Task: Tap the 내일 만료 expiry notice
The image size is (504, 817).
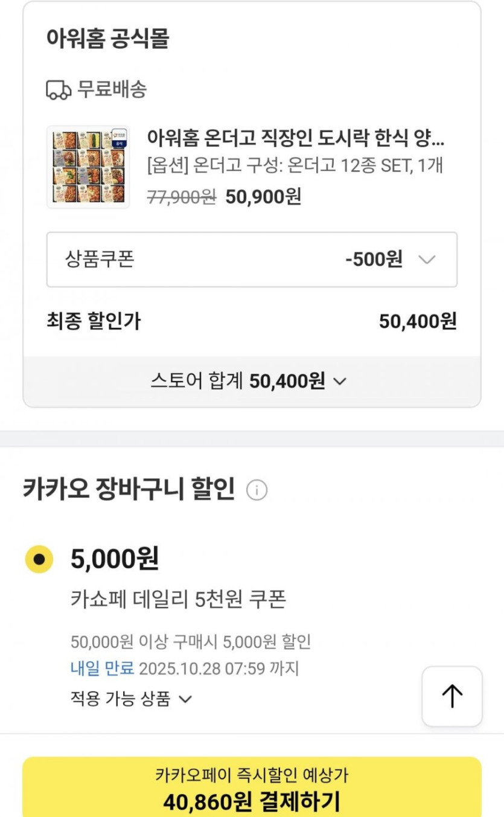Action: [x=101, y=669]
